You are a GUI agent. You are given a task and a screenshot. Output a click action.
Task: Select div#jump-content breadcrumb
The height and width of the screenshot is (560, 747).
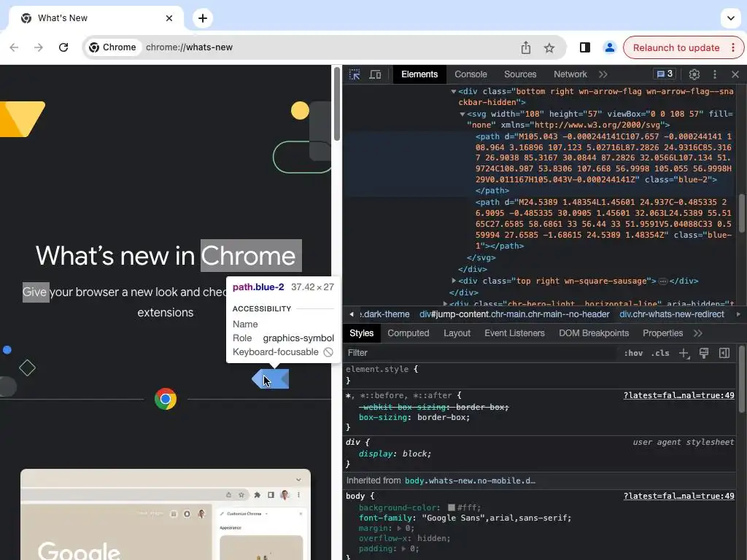[x=514, y=314]
